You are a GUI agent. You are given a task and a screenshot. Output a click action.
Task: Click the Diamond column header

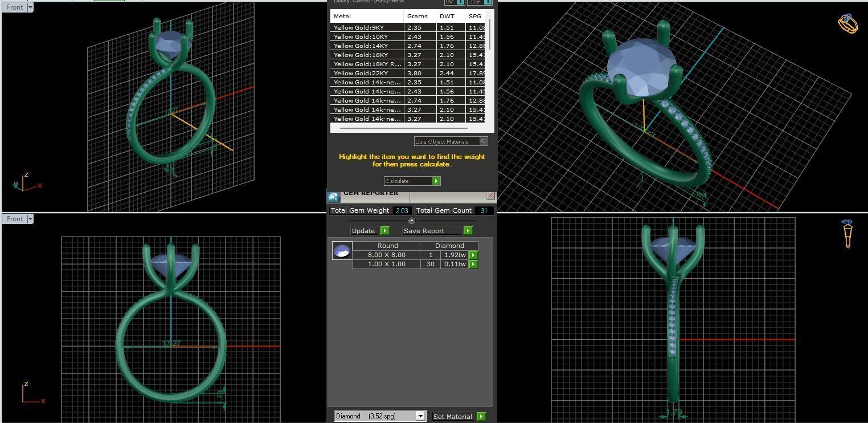449,246
